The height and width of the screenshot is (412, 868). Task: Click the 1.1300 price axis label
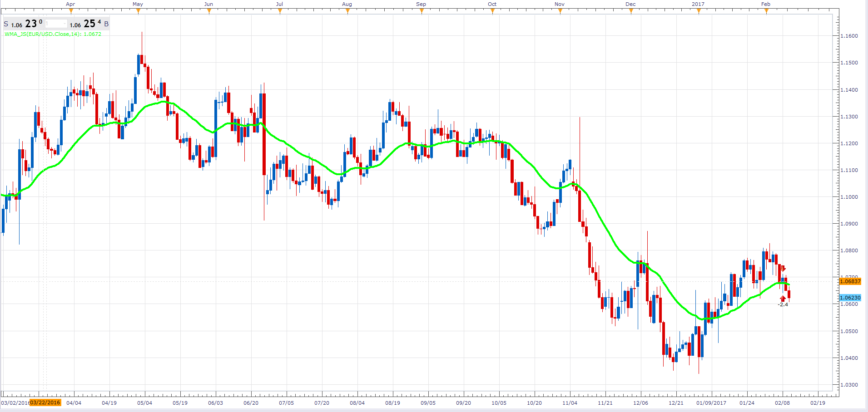(849, 117)
